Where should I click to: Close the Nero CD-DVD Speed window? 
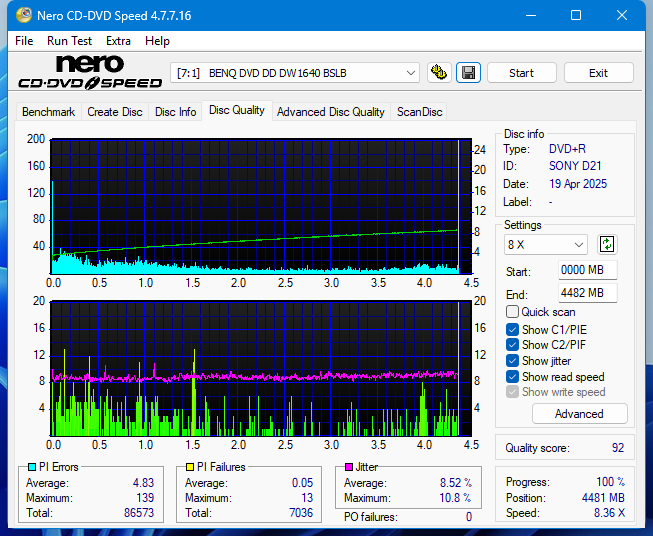[622, 15]
